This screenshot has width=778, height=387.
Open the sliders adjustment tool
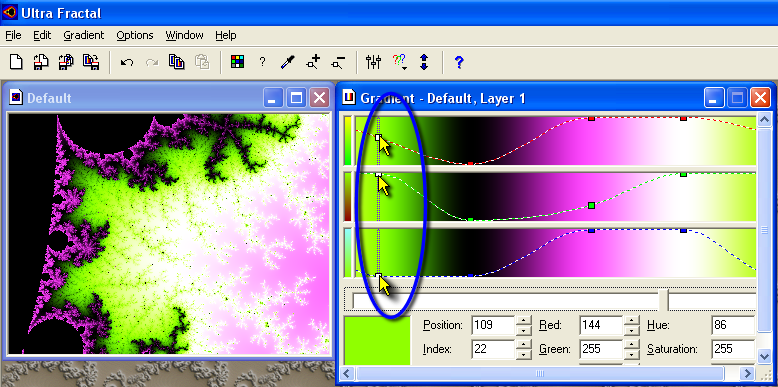(x=373, y=62)
